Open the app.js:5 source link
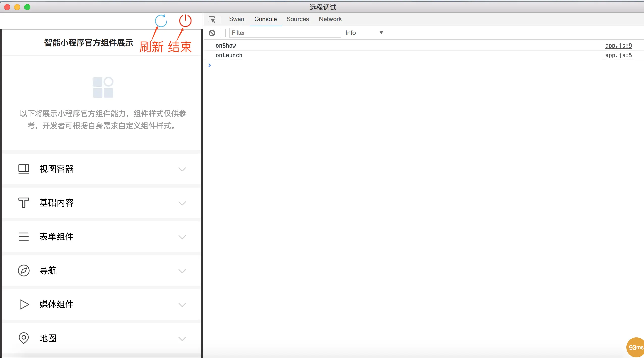 [618, 55]
